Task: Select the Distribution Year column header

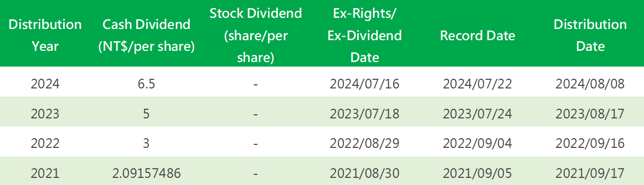Action: tap(45, 35)
